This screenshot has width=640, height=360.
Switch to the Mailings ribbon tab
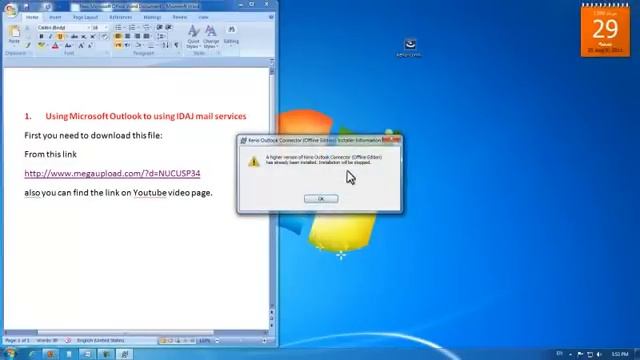tap(152, 17)
